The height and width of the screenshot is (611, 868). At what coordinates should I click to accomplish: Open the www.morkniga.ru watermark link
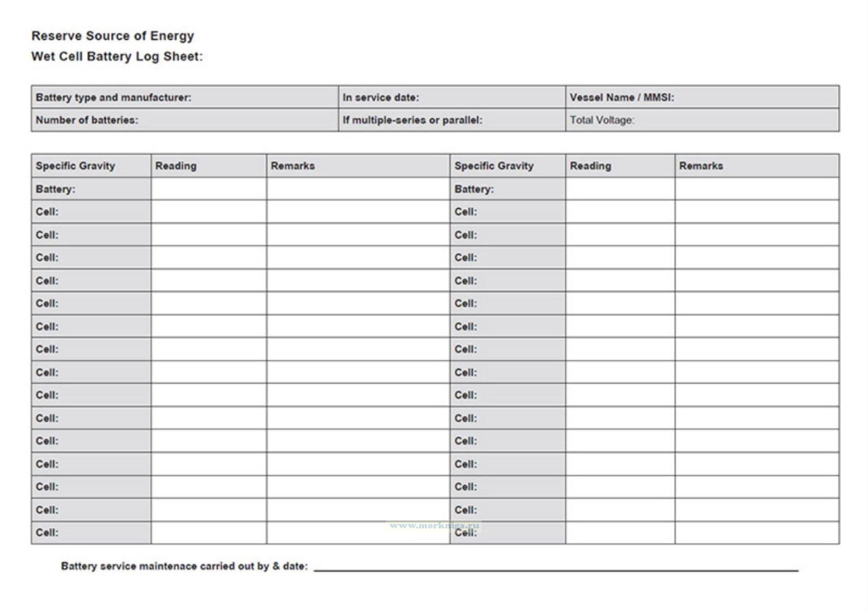(434, 525)
